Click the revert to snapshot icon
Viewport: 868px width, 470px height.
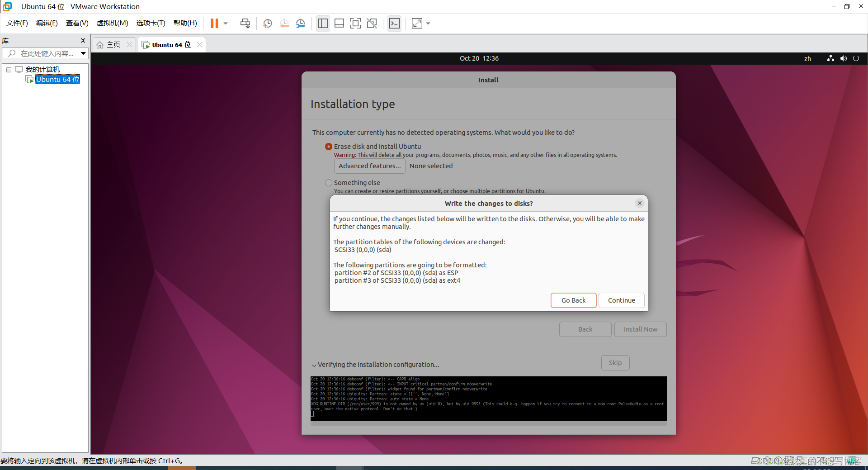[284, 23]
